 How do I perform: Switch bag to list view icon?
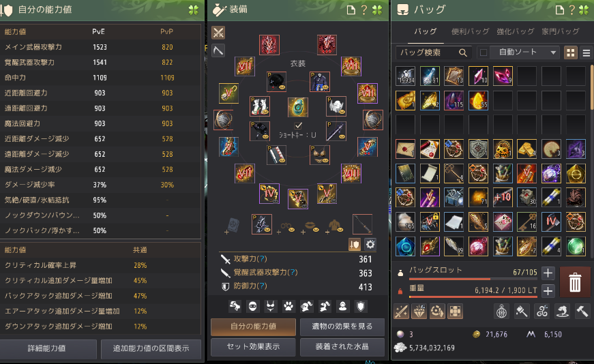(586, 53)
